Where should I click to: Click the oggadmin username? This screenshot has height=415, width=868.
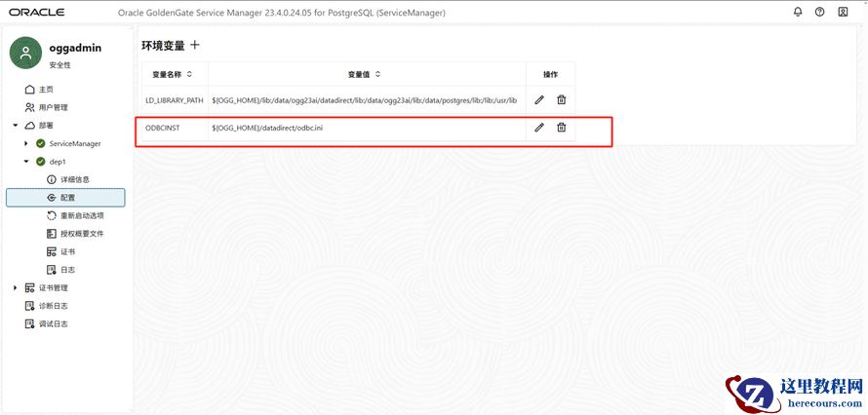click(75, 48)
